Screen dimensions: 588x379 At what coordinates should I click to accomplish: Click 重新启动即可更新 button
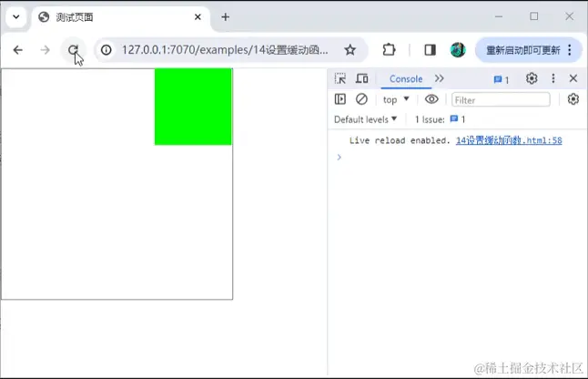tap(522, 50)
